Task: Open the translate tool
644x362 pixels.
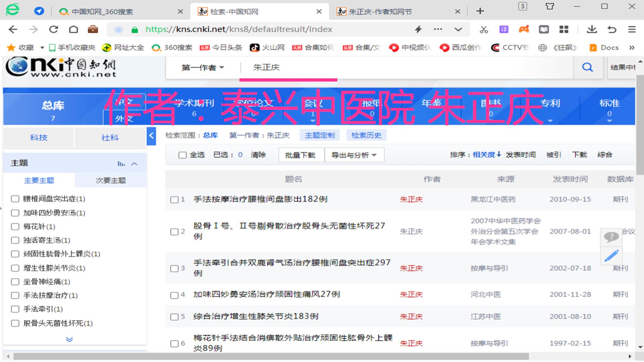Action: coord(504,29)
